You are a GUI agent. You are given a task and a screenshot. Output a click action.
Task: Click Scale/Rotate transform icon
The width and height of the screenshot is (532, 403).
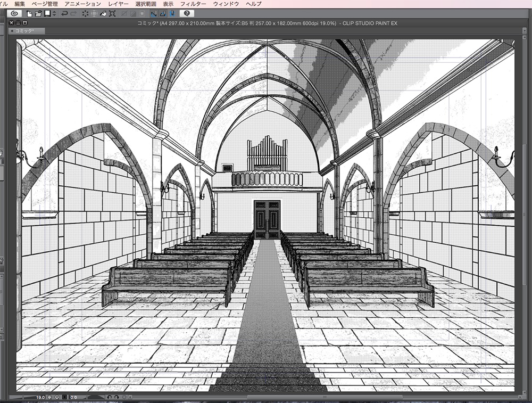point(113,14)
